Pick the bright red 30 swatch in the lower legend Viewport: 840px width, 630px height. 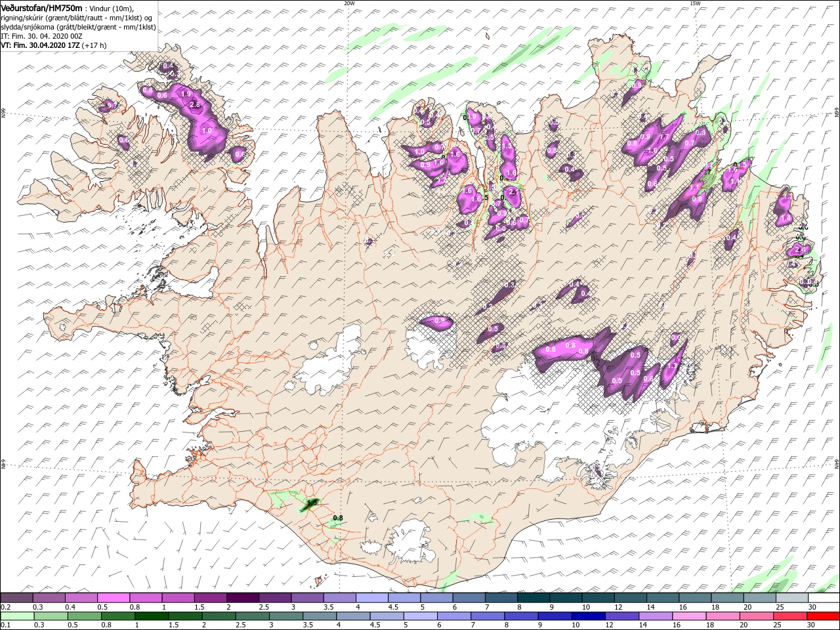pos(822,616)
